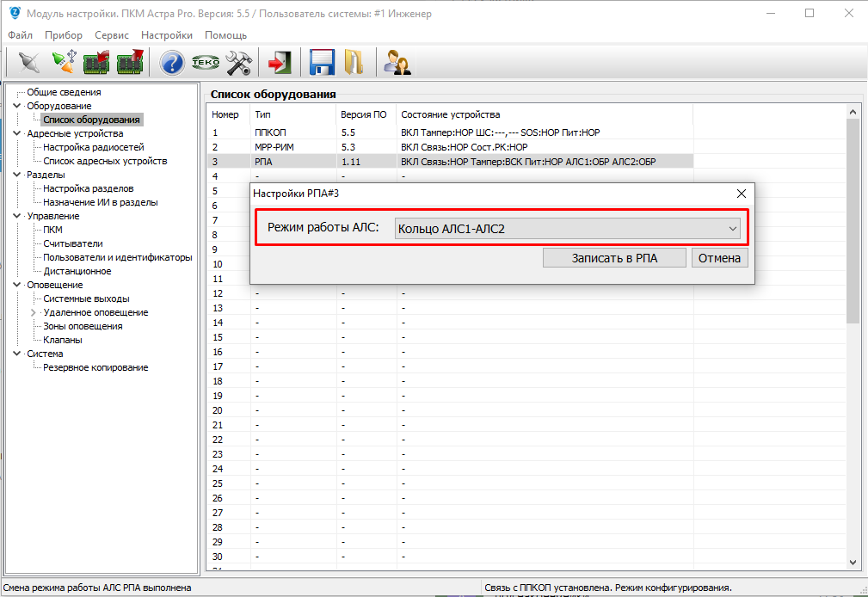Close the Настройки РПА#3 dialog
This screenshot has width=868, height=597.
(x=742, y=194)
